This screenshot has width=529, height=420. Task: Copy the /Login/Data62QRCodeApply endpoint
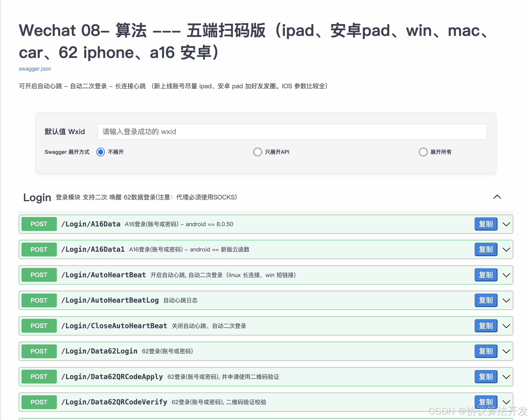(x=486, y=377)
